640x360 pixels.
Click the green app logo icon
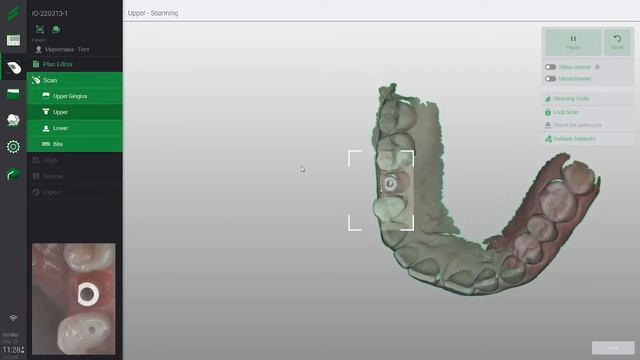point(13,13)
